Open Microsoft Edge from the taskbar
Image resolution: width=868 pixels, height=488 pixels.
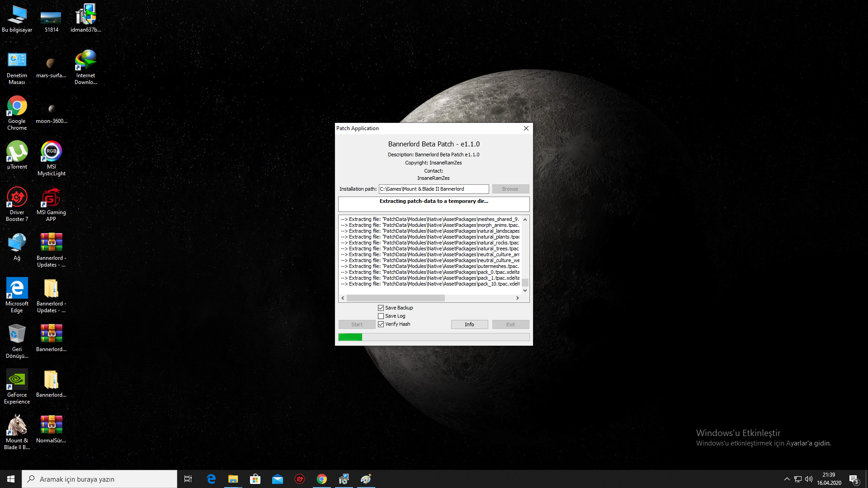point(211,479)
